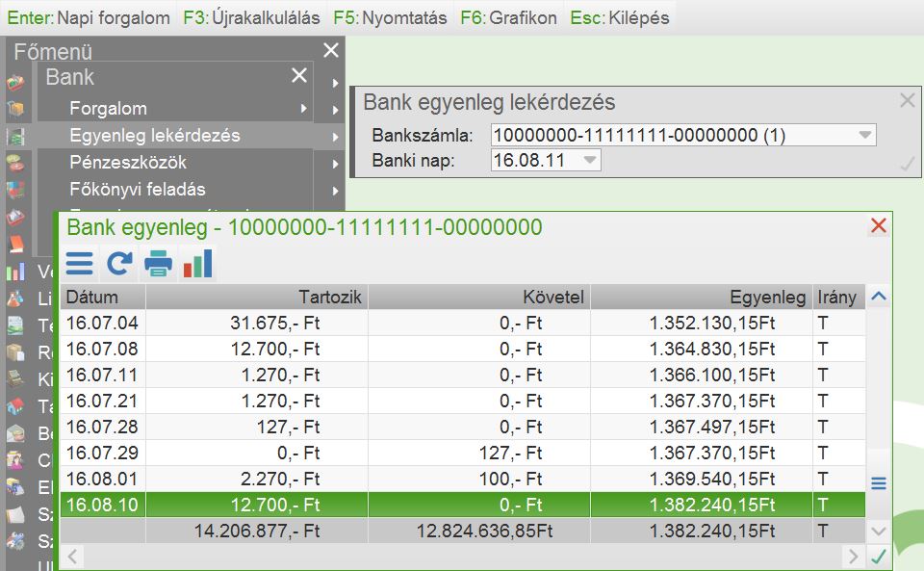The height and width of the screenshot is (571, 924).
Task: Click horizontal scrollbar right arrow
Action: click(854, 556)
